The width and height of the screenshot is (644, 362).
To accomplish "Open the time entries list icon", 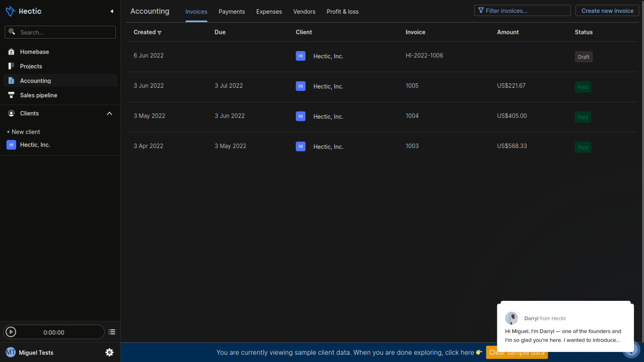I will (x=112, y=332).
